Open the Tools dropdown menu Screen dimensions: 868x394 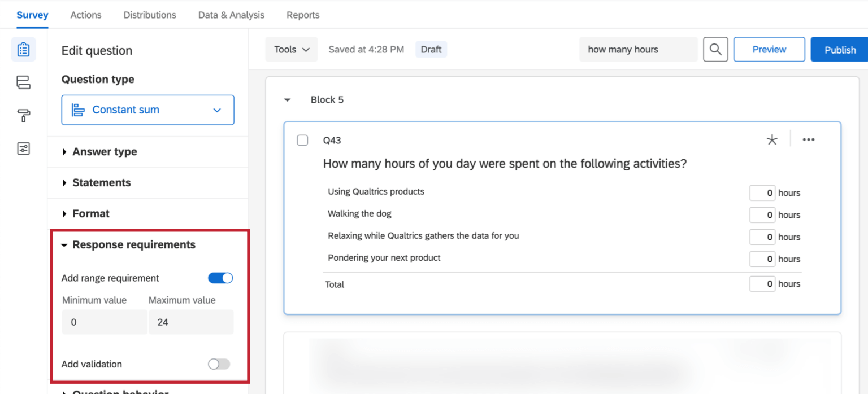292,50
